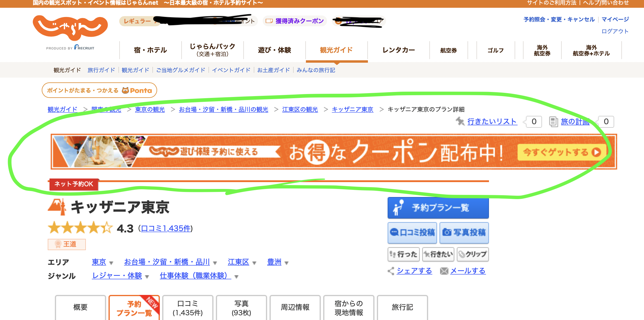Switch to the 予約プラン一覧 tab

tap(134, 307)
